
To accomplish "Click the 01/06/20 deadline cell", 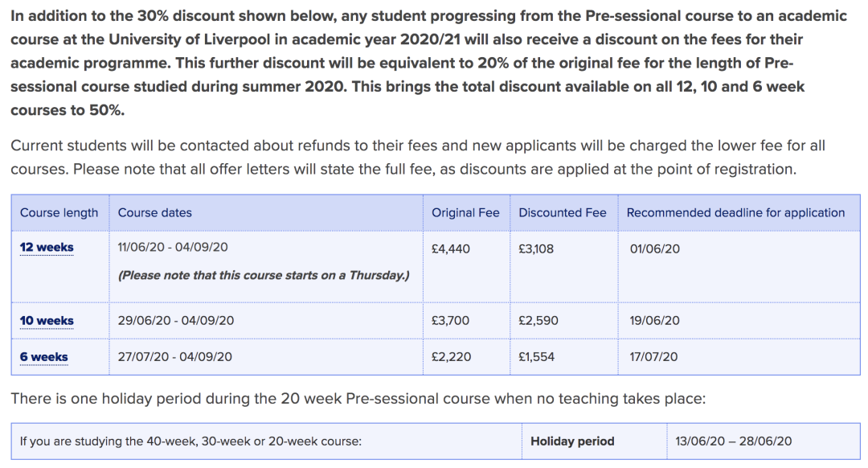I will click(654, 249).
